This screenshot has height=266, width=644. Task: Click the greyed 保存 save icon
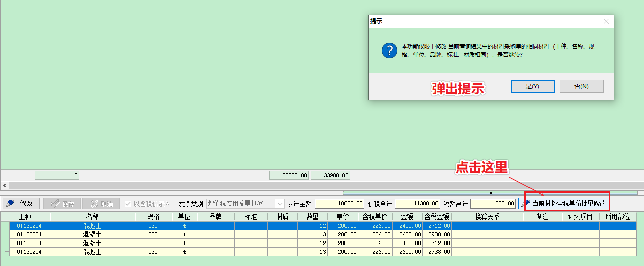54,203
